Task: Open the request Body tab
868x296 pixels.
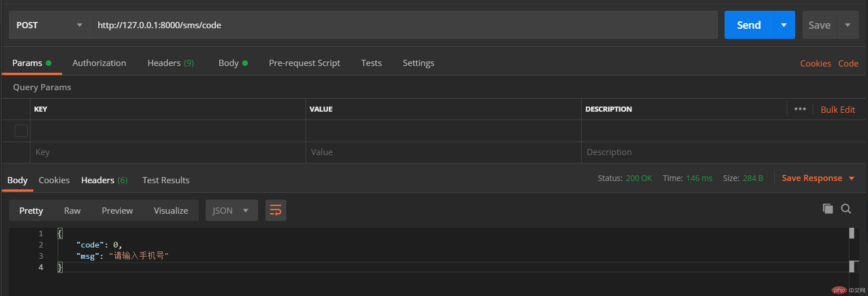Action: pyautogui.click(x=229, y=63)
